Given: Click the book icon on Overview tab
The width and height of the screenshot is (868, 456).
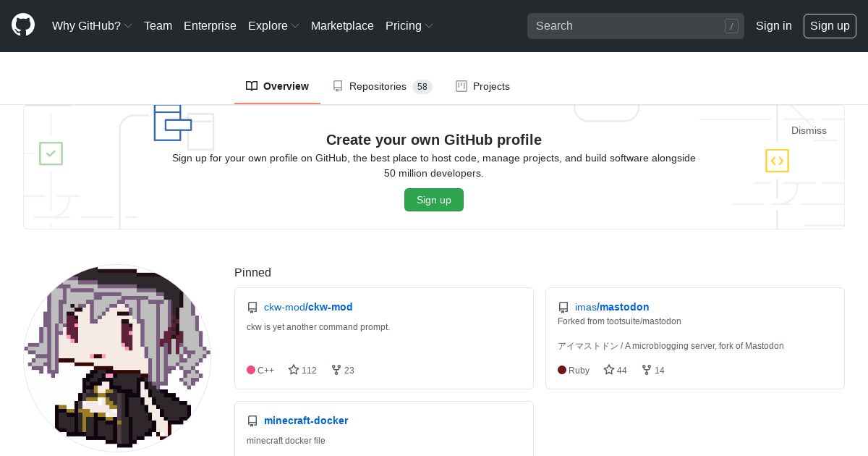Looking at the screenshot, I should point(252,86).
